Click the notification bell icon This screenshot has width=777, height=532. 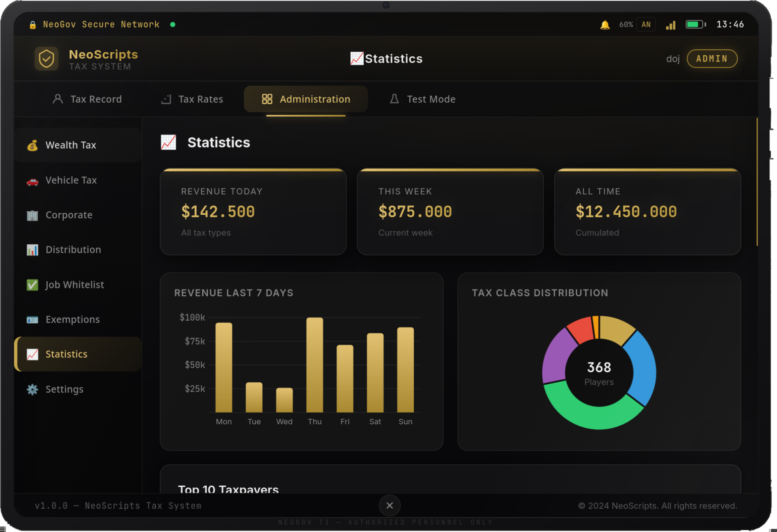(x=605, y=25)
